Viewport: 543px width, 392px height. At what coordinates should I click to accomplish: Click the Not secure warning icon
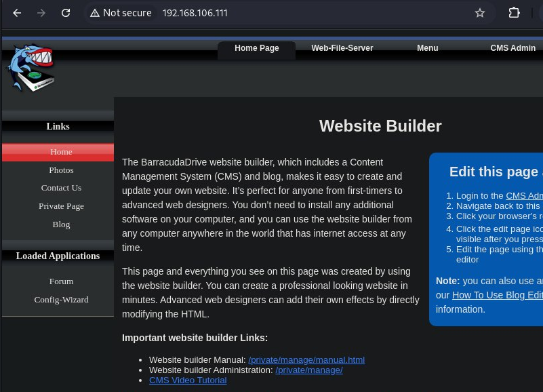coord(94,13)
